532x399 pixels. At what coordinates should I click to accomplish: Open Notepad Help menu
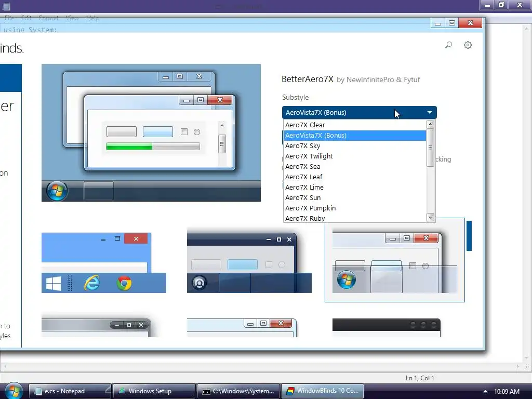[x=92, y=18]
